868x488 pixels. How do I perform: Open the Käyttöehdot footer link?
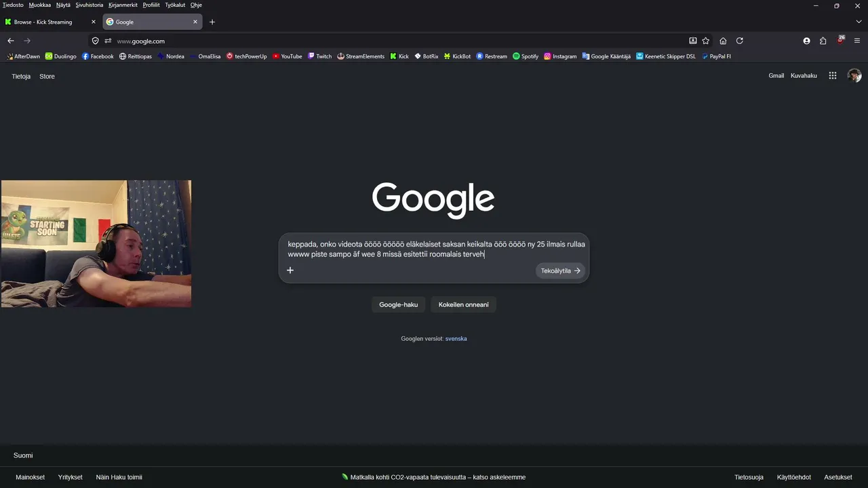pos(794,477)
